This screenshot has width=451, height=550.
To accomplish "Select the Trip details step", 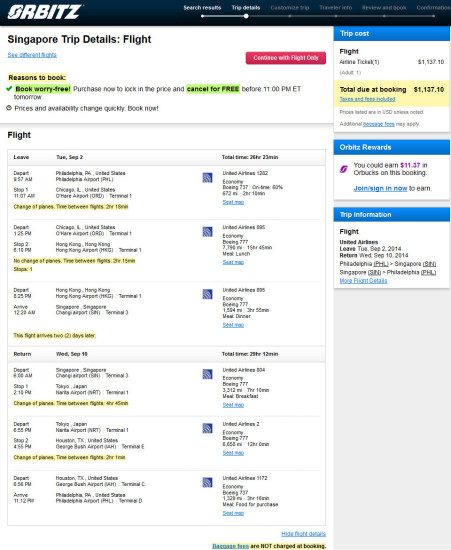I will pos(246,8).
